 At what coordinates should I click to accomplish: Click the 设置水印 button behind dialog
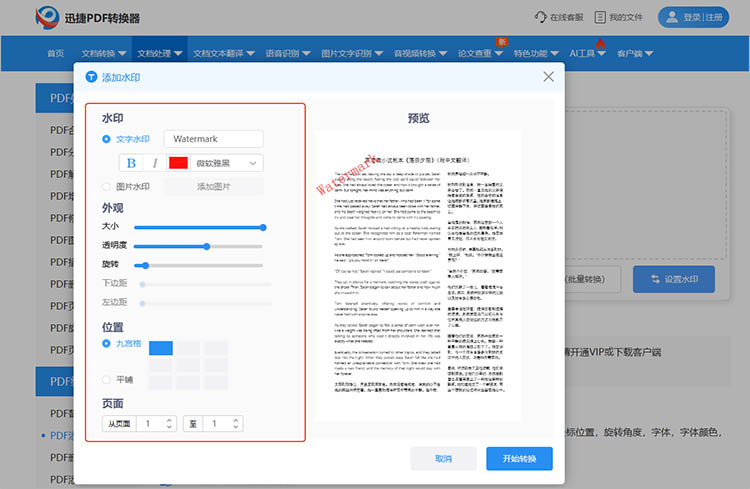pos(674,279)
